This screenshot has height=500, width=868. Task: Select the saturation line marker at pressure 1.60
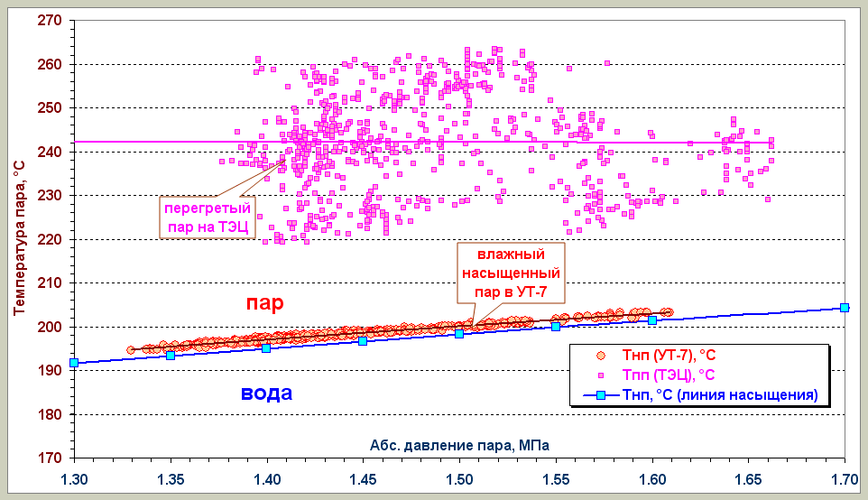click(x=652, y=320)
